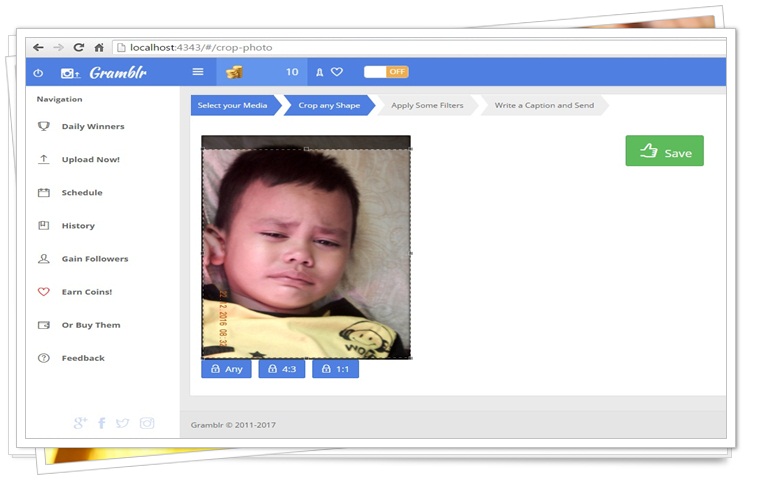The width and height of the screenshot is (760, 480).
Task: Select the 1:1 crop ratio button
Action: coord(335,369)
